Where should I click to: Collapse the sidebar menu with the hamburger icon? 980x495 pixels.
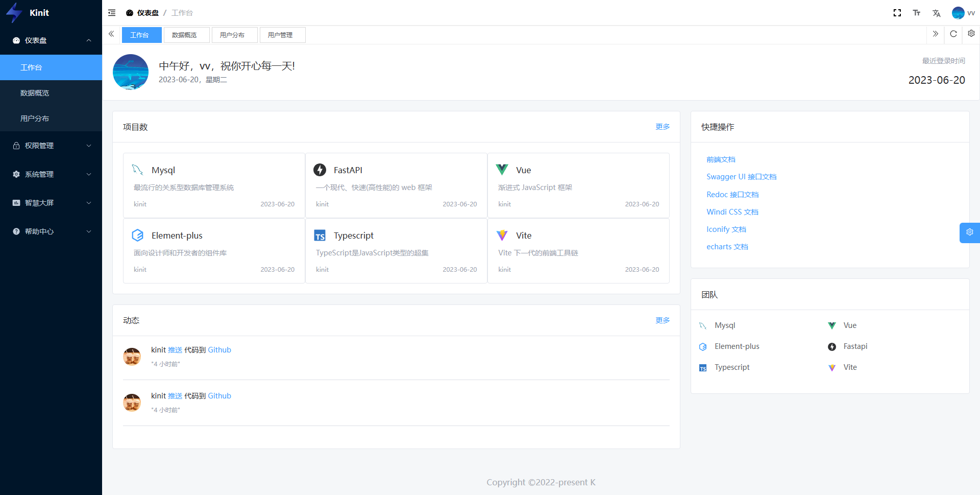(x=112, y=13)
